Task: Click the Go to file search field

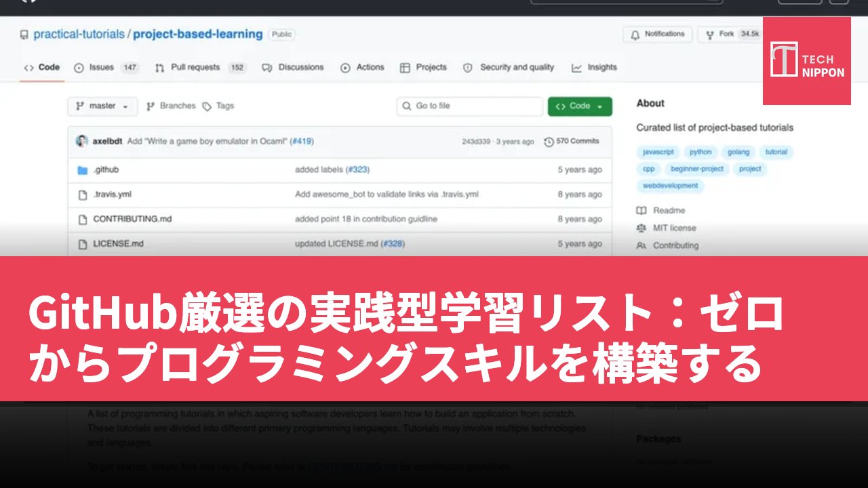Action: 470,106
